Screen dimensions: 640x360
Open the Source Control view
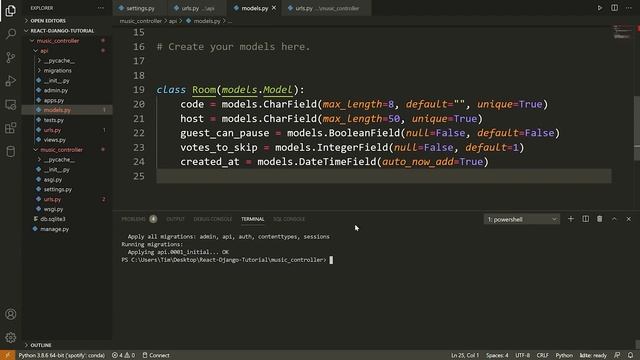(11, 57)
